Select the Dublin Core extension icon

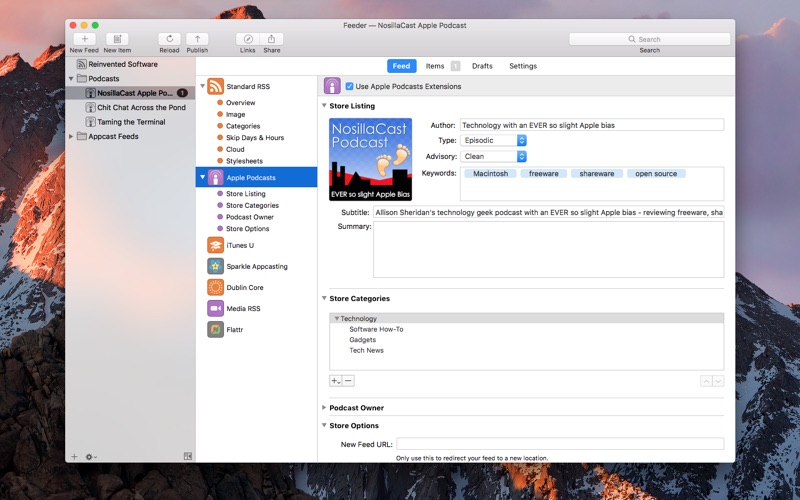pyautogui.click(x=215, y=287)
